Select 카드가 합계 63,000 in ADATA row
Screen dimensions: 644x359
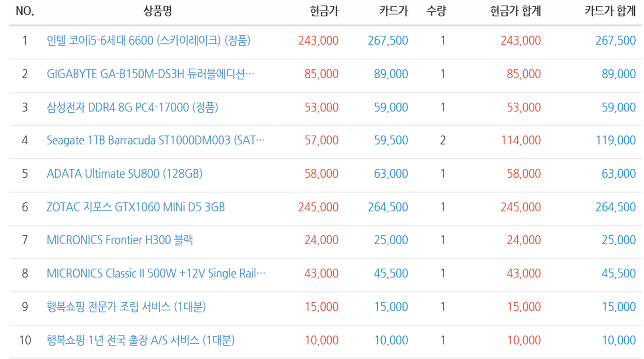coord(619,174)
